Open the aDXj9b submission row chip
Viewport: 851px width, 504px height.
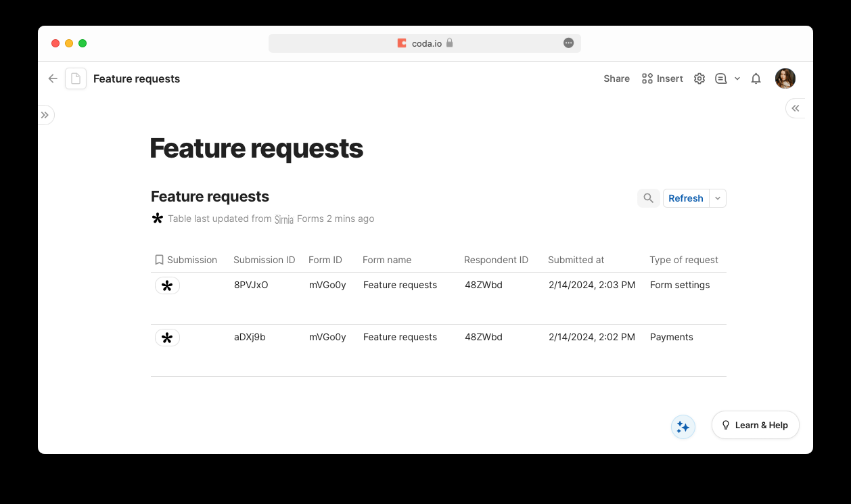[167, 338]
